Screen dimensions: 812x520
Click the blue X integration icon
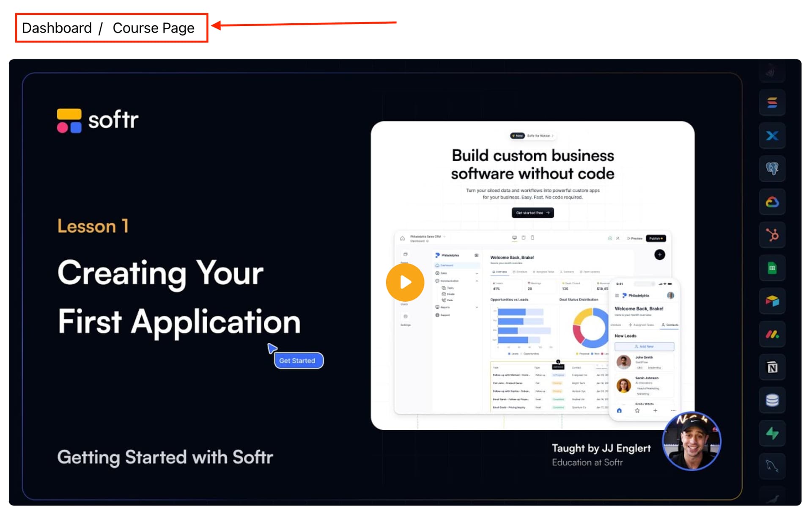pos(772,136)
